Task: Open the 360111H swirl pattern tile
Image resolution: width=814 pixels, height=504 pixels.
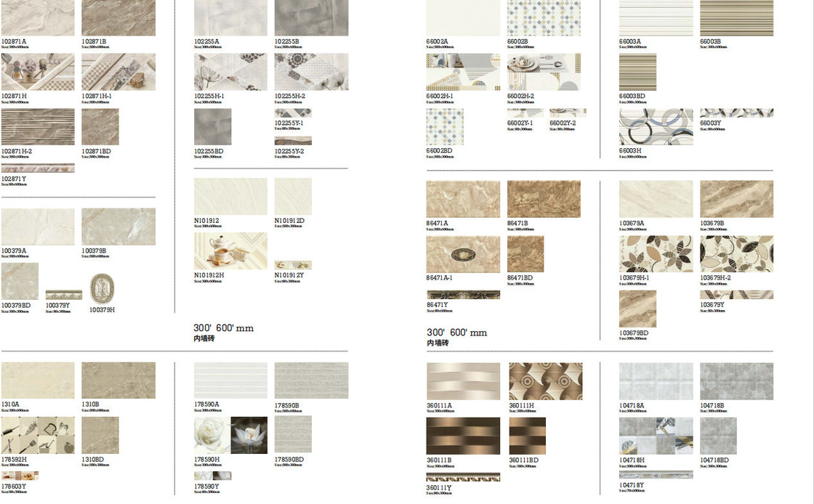Action: [545, 381]
